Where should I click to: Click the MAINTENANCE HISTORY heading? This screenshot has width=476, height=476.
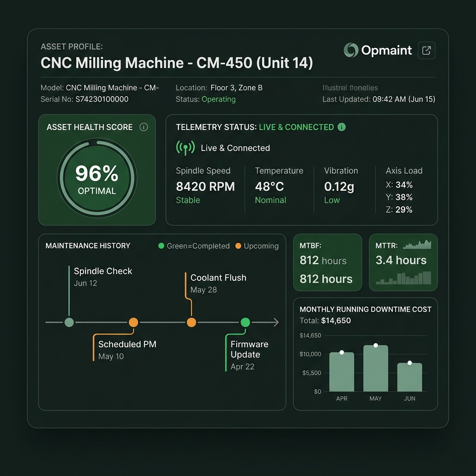pos(88,245)
